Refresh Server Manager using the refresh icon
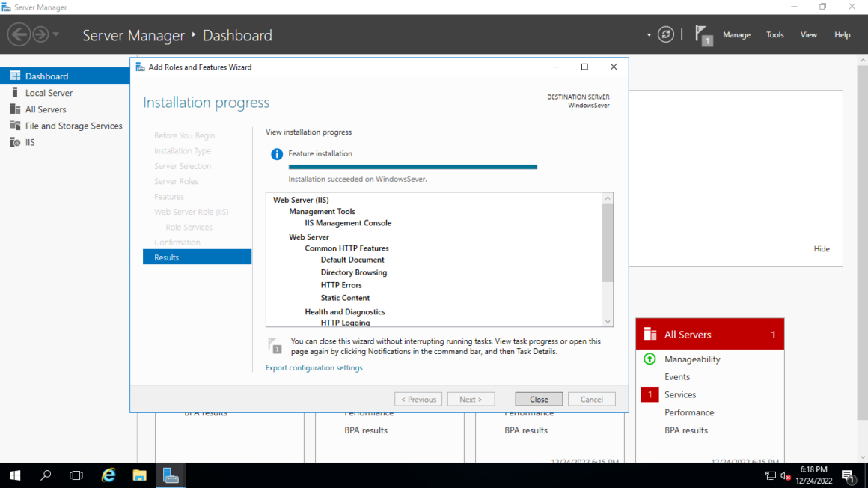Image resolution: width=868 pixels, height=488 pixels. tap(666, 34)
